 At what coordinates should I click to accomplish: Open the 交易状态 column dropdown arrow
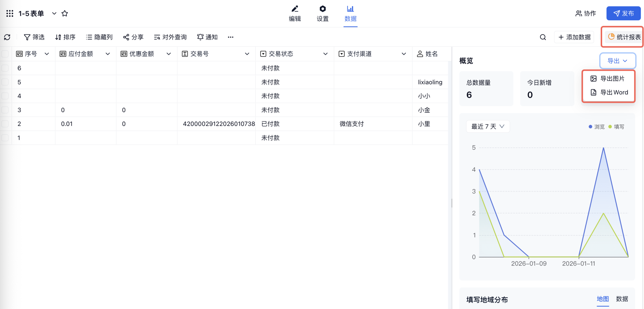pyautogui.click(x=325, y=54)
